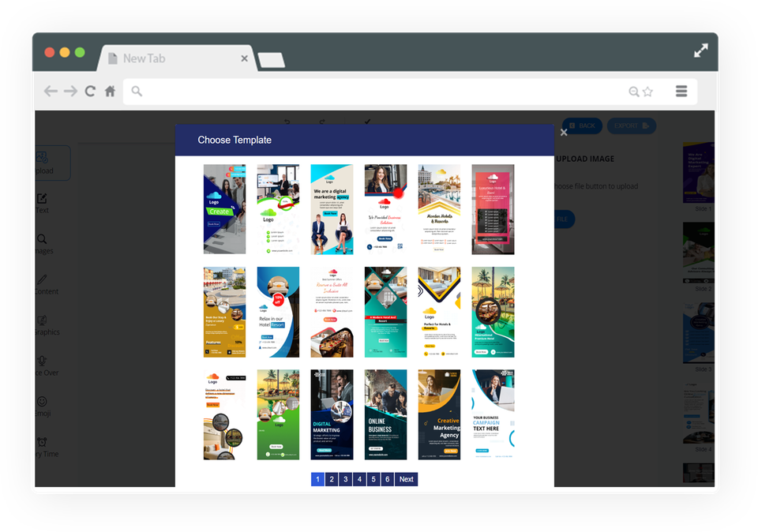758x532 pixels.
Task: Select the orange yellow hotel features template
Action: coord(224,312)
